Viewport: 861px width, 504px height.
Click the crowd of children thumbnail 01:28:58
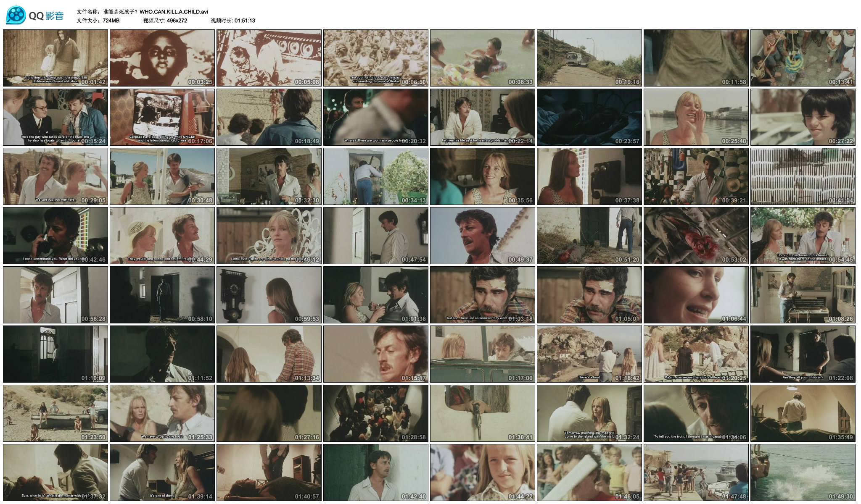(375, 413)
